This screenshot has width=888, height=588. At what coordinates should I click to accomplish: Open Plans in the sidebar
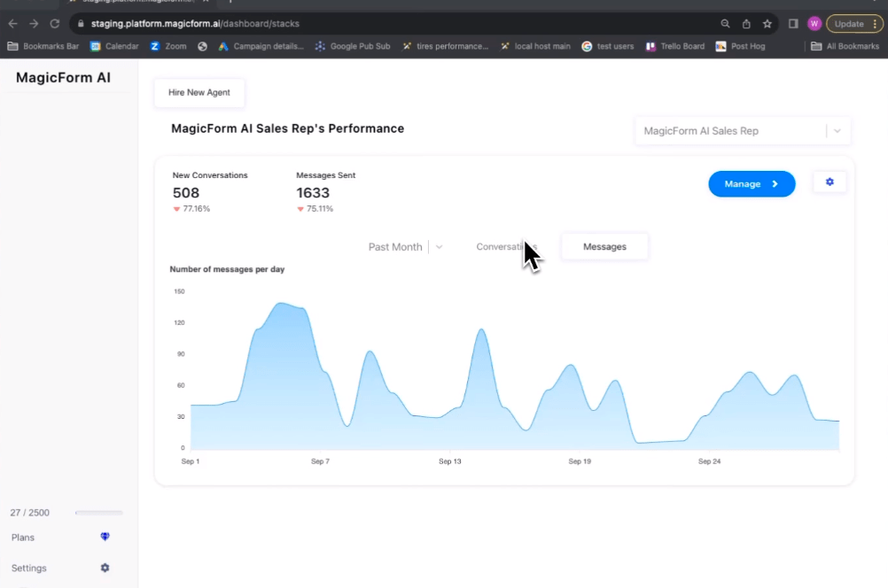[60, 537]
